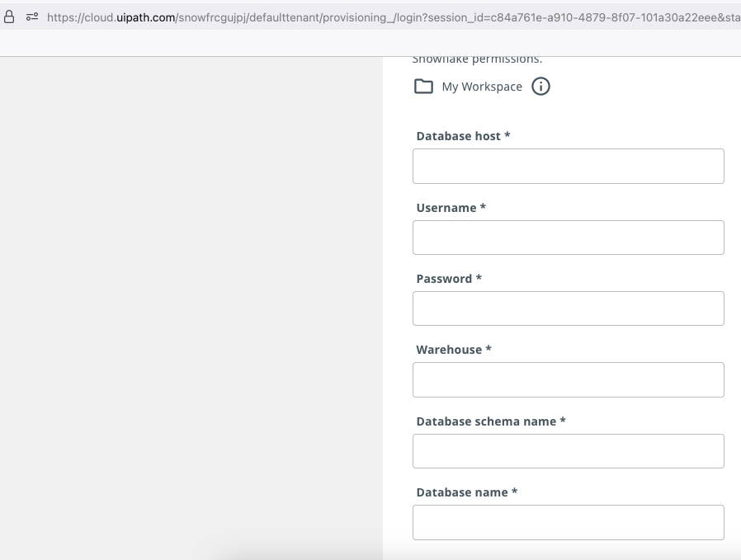Image resolution: width=741 pixels, height=560 pixels.
Task: Click the lock icon in the address bar
Action: pos(9,15)
